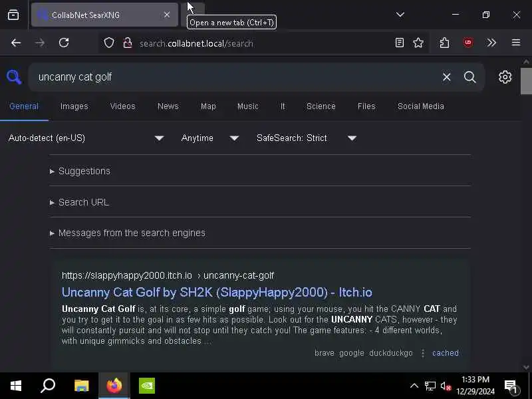532x399 pixels.
Task: Show more tools overflow chevrons
Action: [491, 43]
